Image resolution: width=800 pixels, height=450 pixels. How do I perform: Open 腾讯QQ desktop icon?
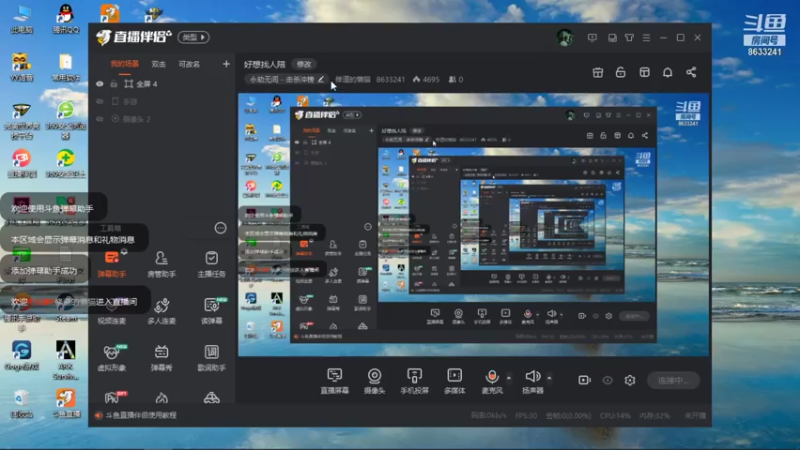66,19
